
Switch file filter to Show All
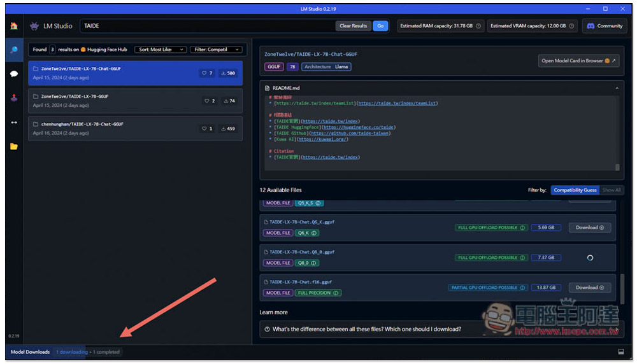click(612, 190)
